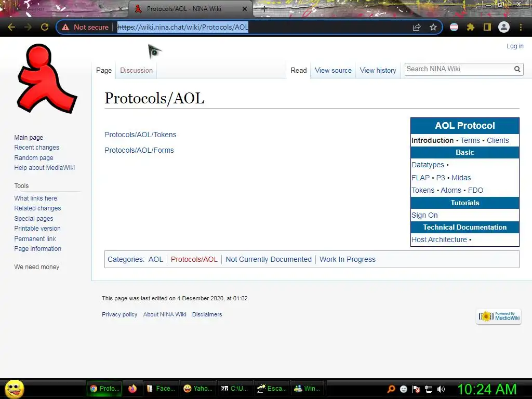
Task: Open Help about MediaWiki
Action: (x=45, y=168)
